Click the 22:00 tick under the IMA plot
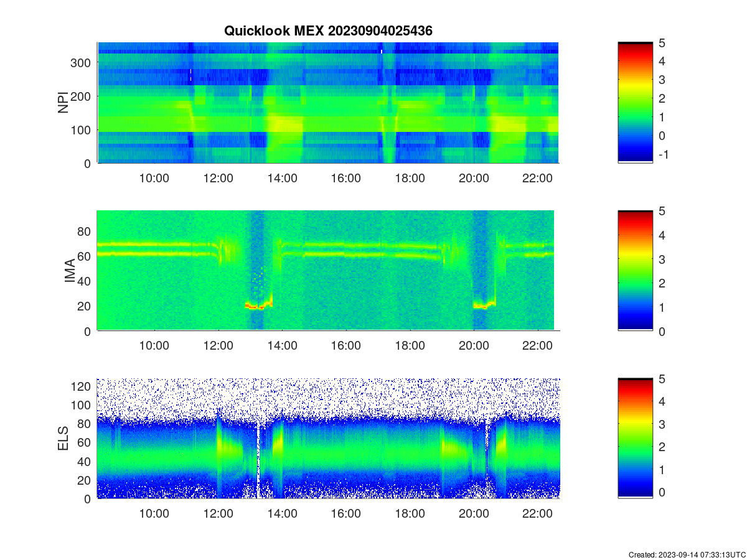Screen dimensions: 747x560 tap(538, 346)
